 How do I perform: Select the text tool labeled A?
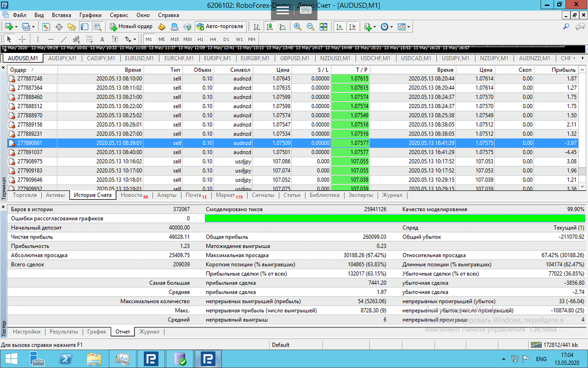102,39
